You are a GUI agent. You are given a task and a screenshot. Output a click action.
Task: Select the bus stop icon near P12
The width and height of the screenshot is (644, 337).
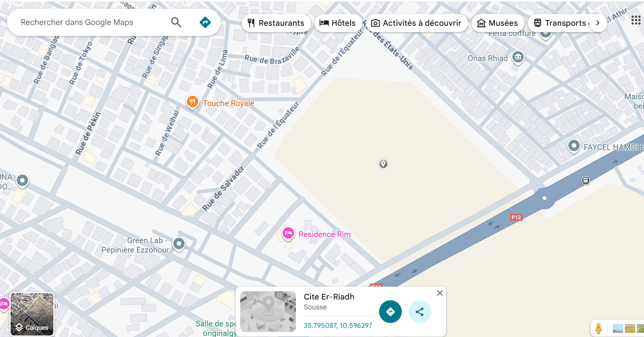(x=585, y=181)
